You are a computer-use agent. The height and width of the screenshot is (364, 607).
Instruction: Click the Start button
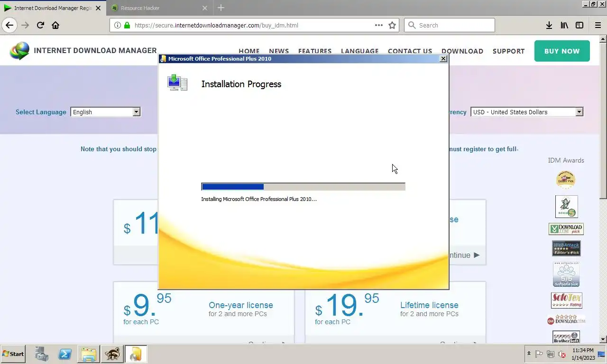coord(13,354)
